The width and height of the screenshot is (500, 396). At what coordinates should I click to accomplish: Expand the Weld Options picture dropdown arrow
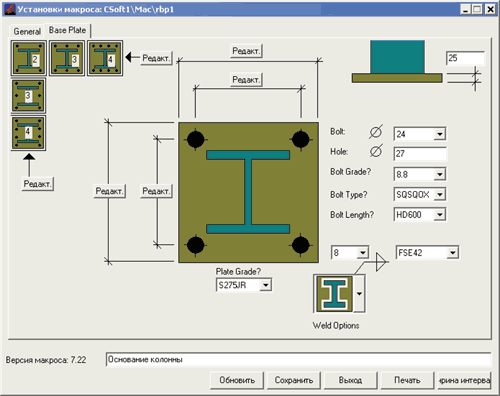pos(359,294)
